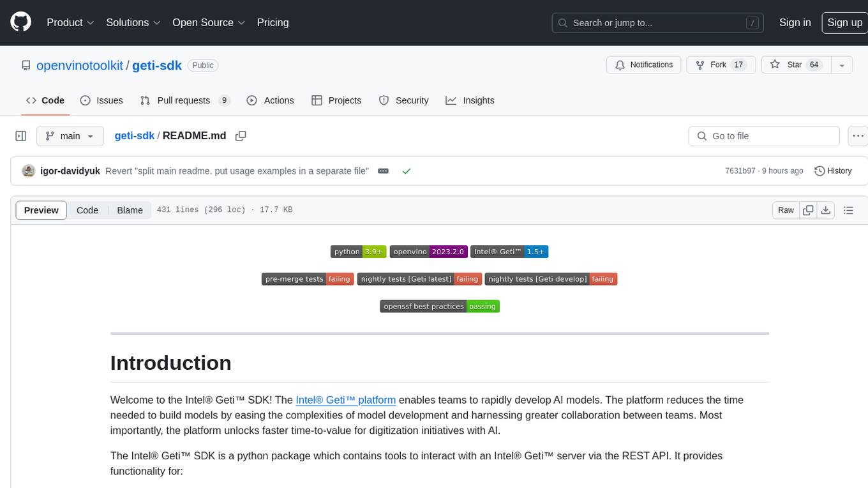Viewport: 868px width, 488px height.
Task: Open the Actions tab
Action: pos(270,100)
